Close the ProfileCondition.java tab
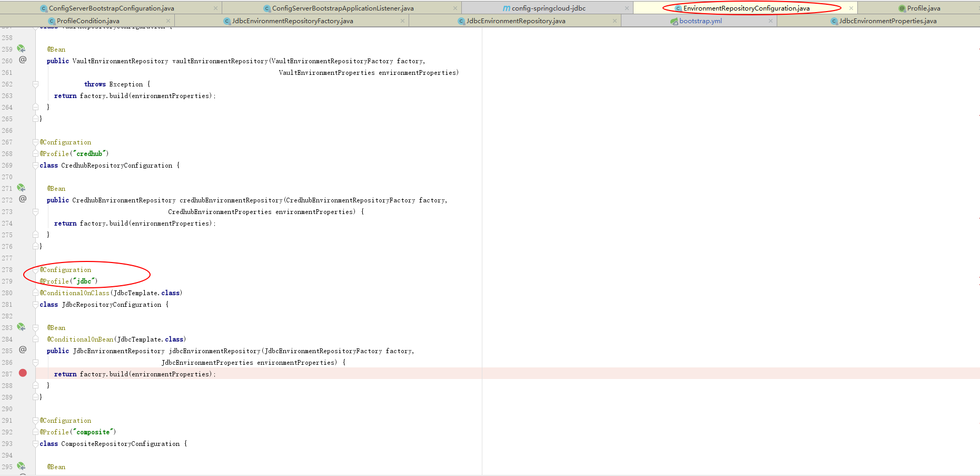 [x=167, y=21]
